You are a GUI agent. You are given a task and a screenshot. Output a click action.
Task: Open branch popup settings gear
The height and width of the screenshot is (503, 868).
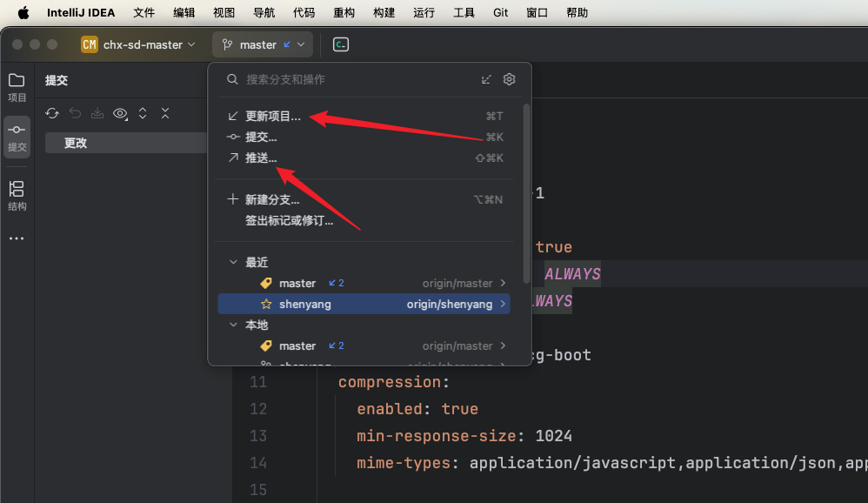tap(509, 79)
